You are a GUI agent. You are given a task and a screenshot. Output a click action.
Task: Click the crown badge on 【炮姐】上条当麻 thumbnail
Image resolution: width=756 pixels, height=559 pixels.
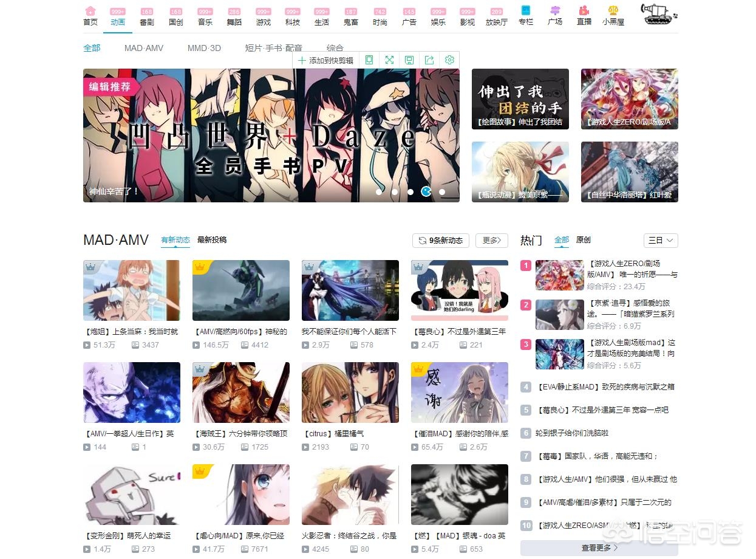point(90,267)
